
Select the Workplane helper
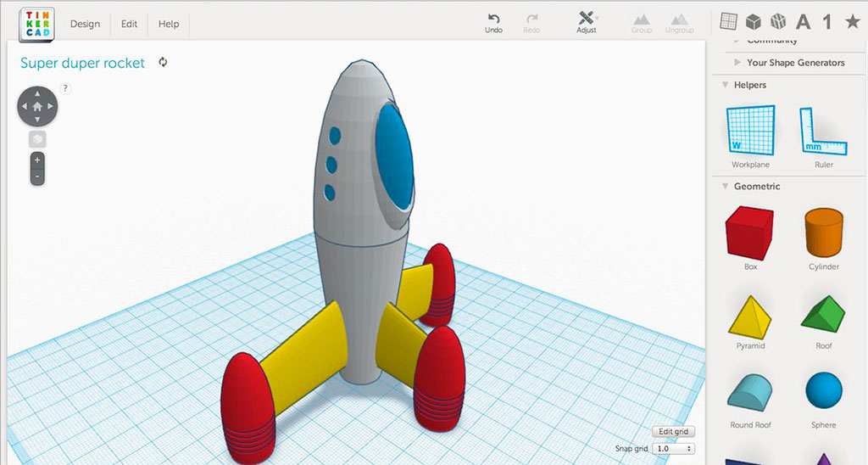click(x=750, y=137)
